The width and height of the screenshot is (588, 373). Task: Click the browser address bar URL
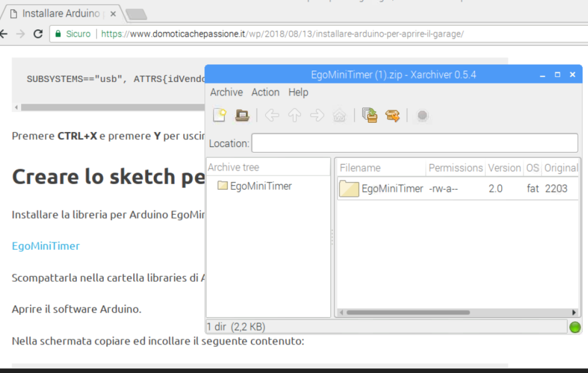tap(283, 34)
